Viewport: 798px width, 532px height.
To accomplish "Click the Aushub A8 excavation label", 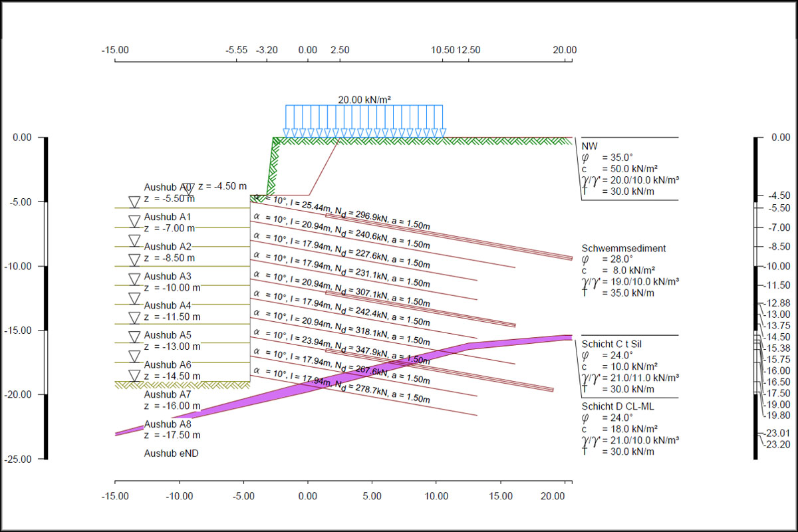I will click(x=168, y=424).
